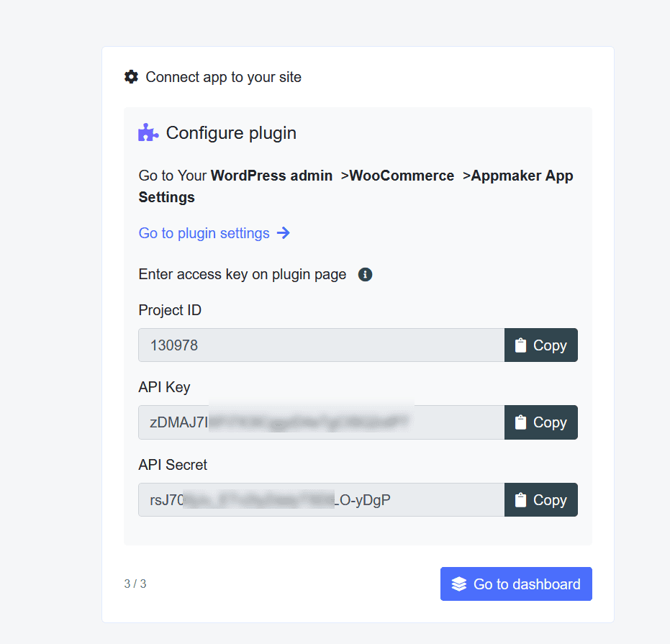Click the "Configure plugin" heading
Image resolution: width=670 pixels, height=644 pixels.
(231, 133)
